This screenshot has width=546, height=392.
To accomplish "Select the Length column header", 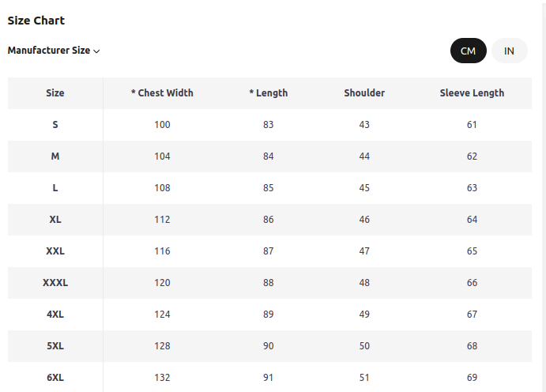I will pos(268,93).
